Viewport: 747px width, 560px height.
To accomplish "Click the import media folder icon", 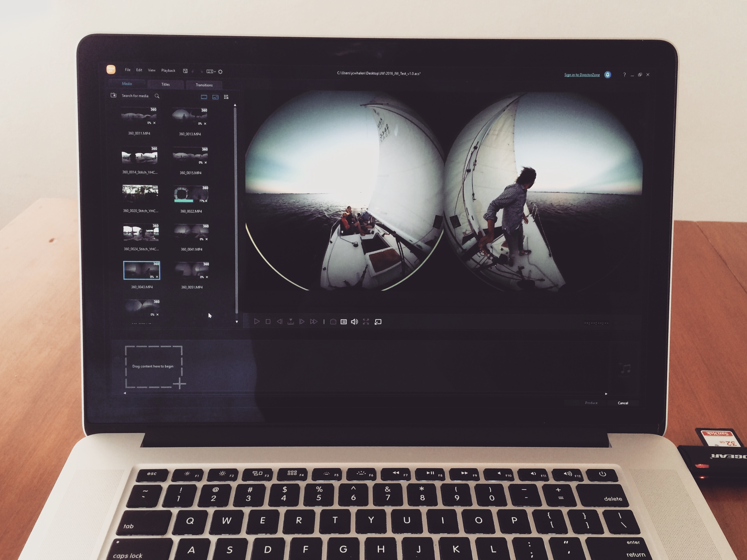I will 114,96.
